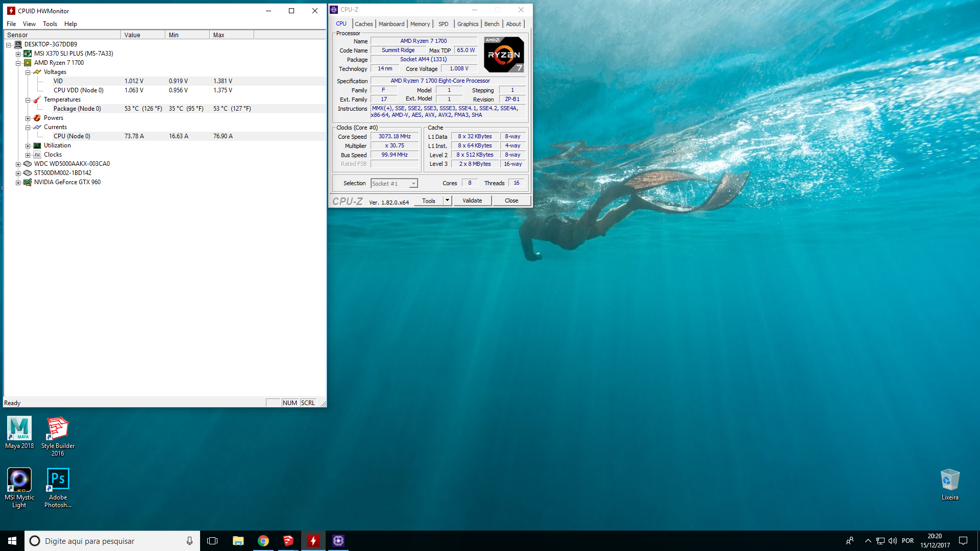980x551 pixels.
Task: Select the CPU VDD (Node 0) row
Action: click(164, 90)
